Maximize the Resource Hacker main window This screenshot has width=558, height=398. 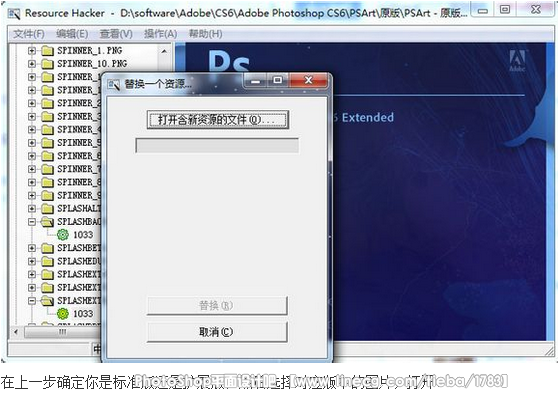(505, 10)
